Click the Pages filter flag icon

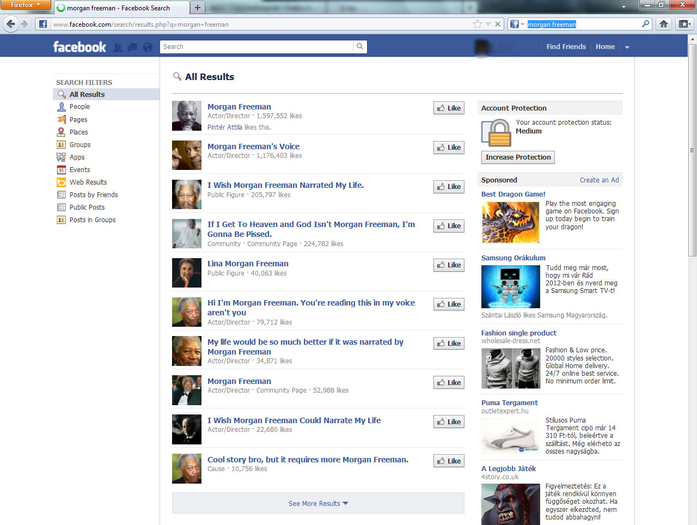pyautogui.click(x=61, y=119)
